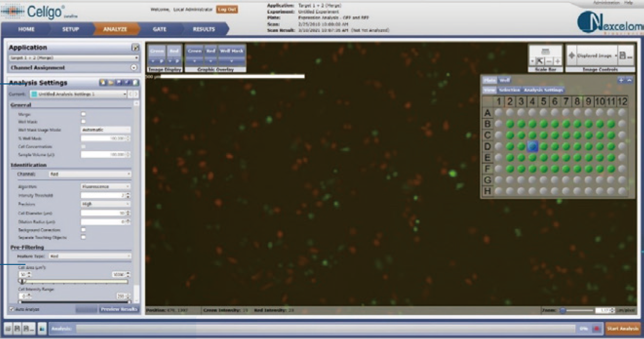
Task: Open the Algorithm dropdown set to Fluorescence
Action: tap(105, 187)
